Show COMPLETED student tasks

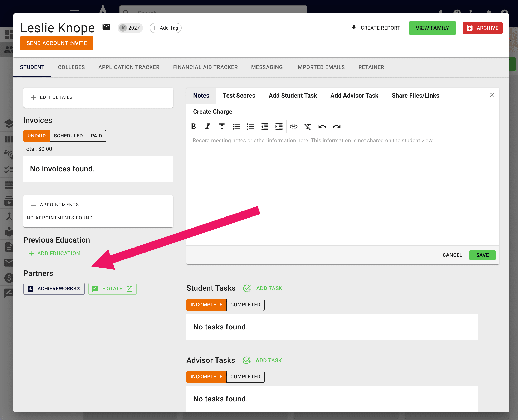[245, 305]
